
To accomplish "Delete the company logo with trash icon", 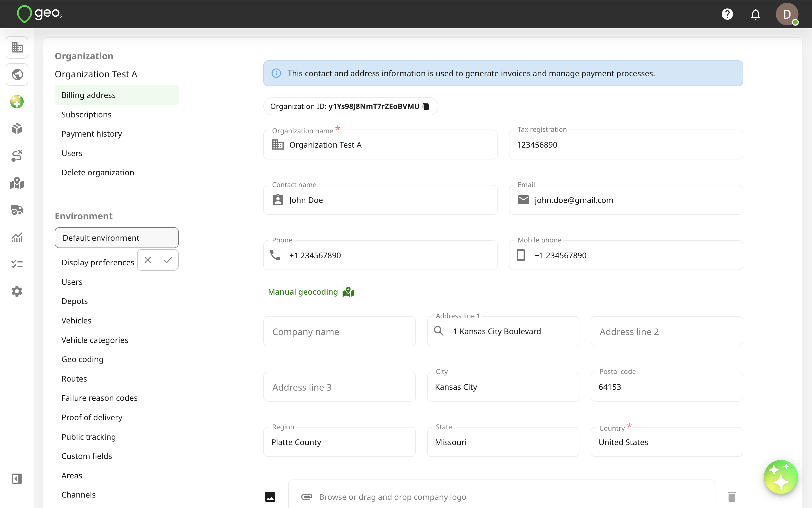I will click(732, 497).
